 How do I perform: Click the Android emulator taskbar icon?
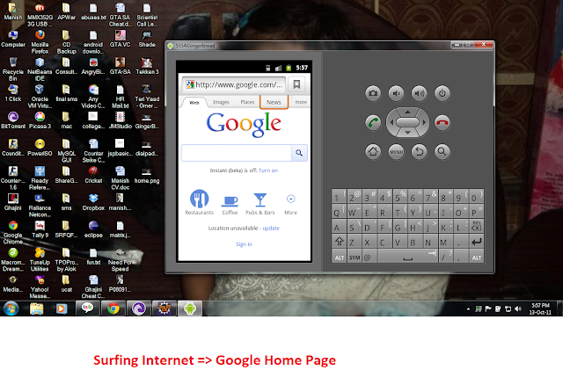(190, 309)
